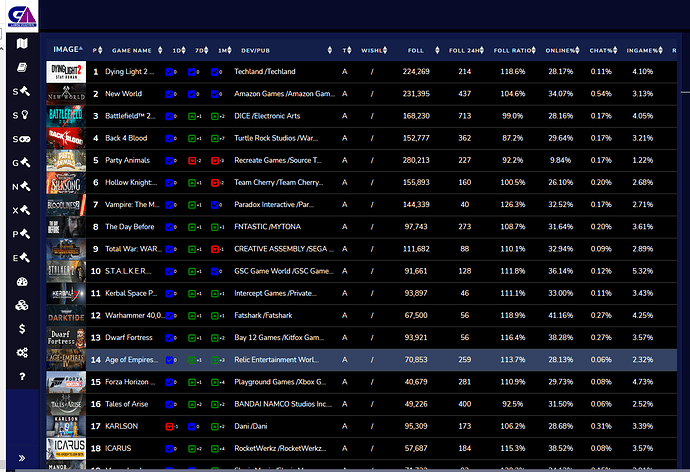
Task: Sort by FOLL RATIO column
Action: coord(514,50)
